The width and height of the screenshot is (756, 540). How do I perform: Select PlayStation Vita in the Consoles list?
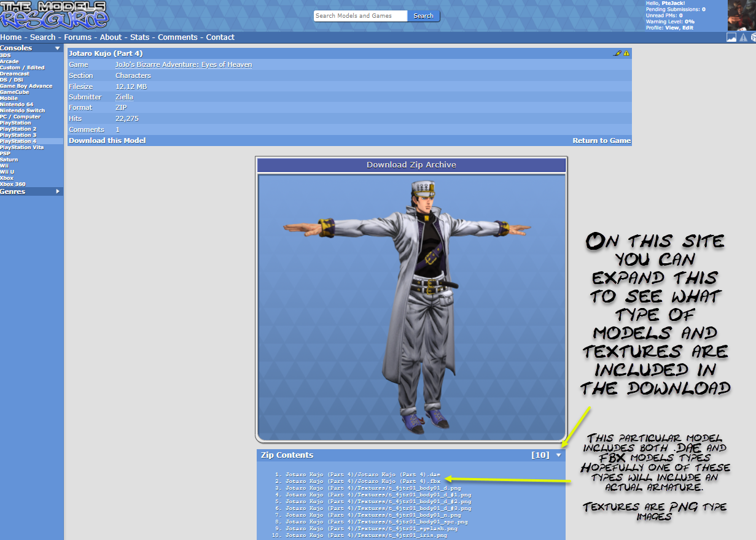click(22, 147)
